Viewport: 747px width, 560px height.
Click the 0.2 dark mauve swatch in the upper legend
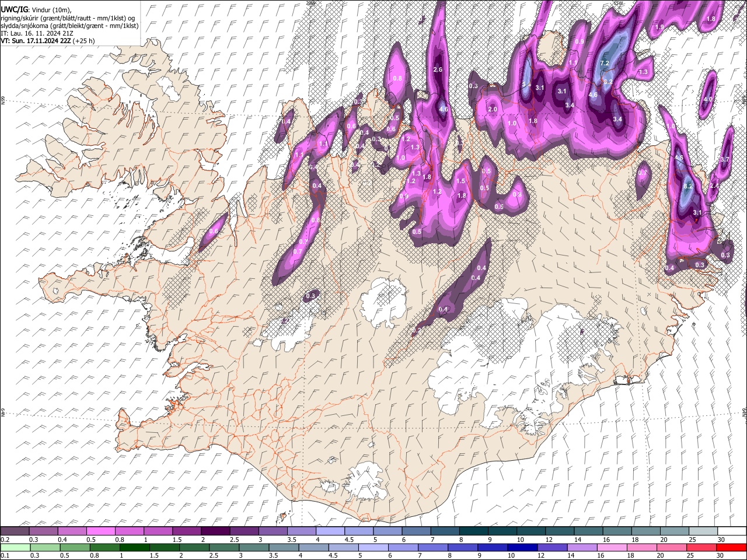(15, 531)
